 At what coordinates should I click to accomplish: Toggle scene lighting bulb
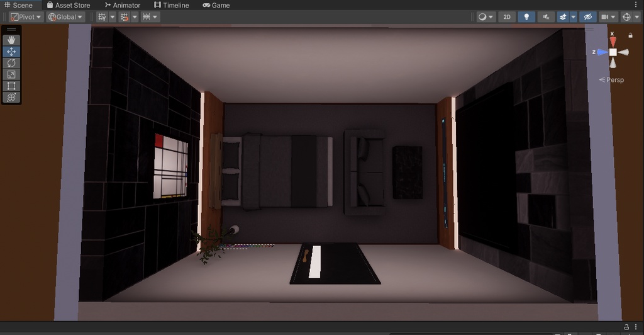526,17
